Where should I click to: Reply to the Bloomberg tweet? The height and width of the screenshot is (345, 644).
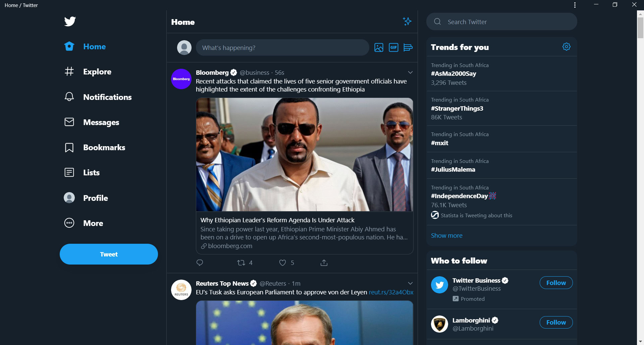[200, 263]
